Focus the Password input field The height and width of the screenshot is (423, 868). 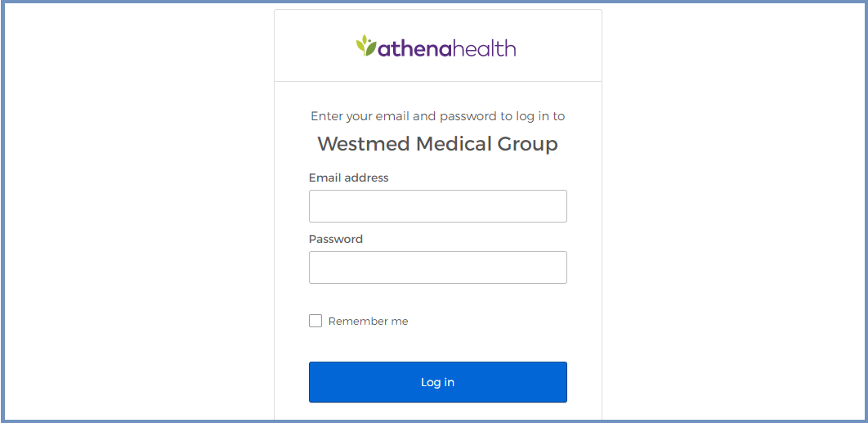(438, 268)
